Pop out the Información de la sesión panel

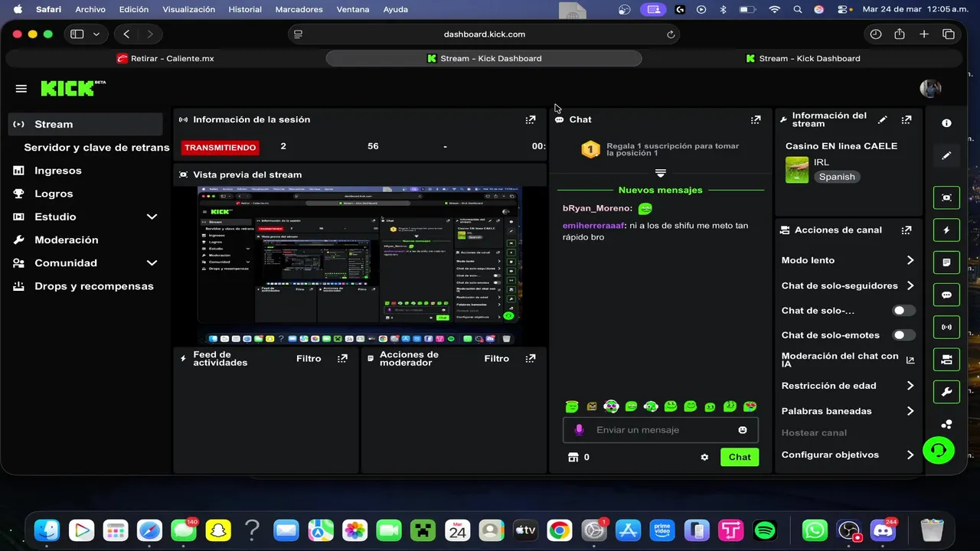[531, 119]
